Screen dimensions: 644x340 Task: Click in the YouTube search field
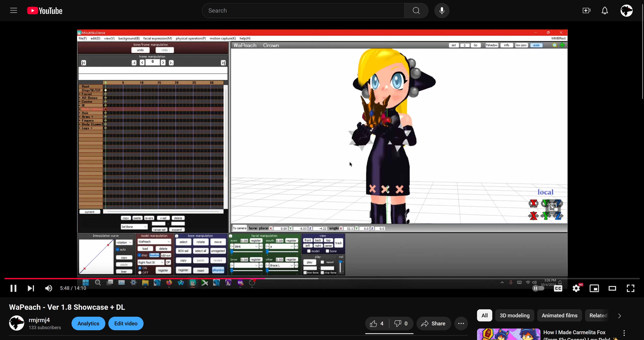[x=303, y=11]
